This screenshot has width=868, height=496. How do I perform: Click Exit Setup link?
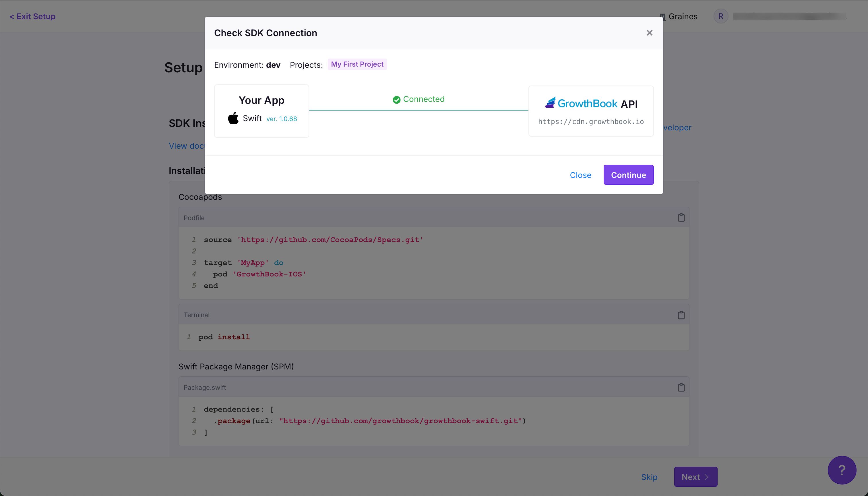[x=32, y=16]
